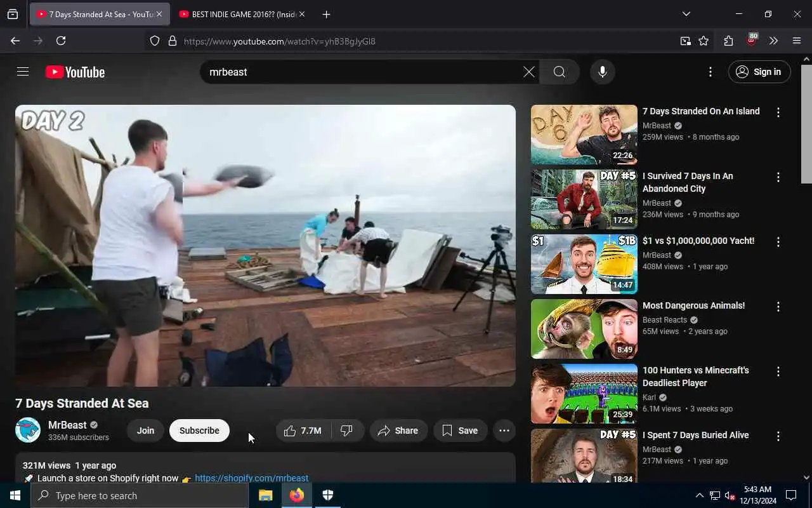Open more toolbar tools chevron
The height and width of the screenshot is (508, 812).
tap(773, 41)
